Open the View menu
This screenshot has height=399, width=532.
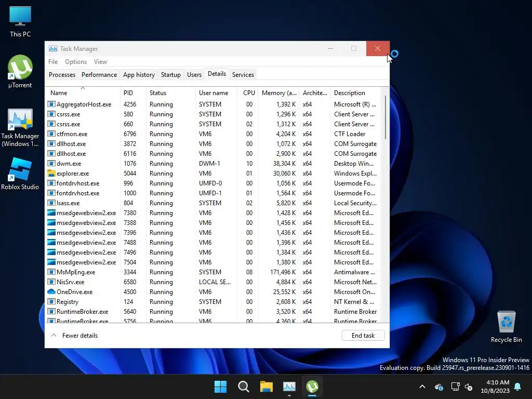(100, 62)
